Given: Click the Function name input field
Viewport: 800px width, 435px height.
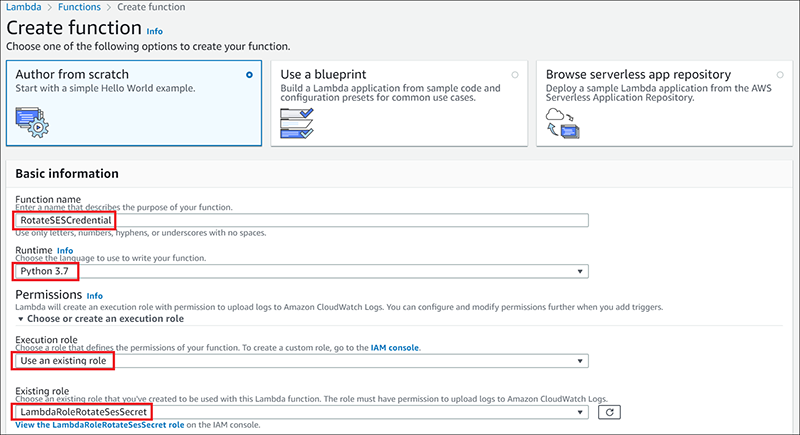Looking at the screenshot, I should pos(302,220).
